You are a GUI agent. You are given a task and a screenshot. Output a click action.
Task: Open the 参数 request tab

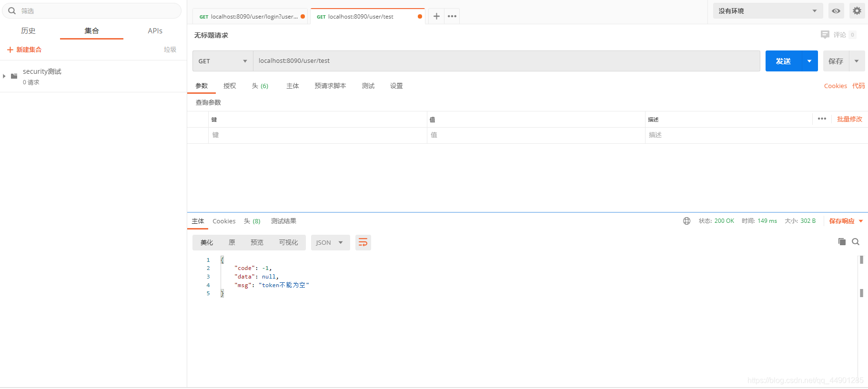click(202, 86)
